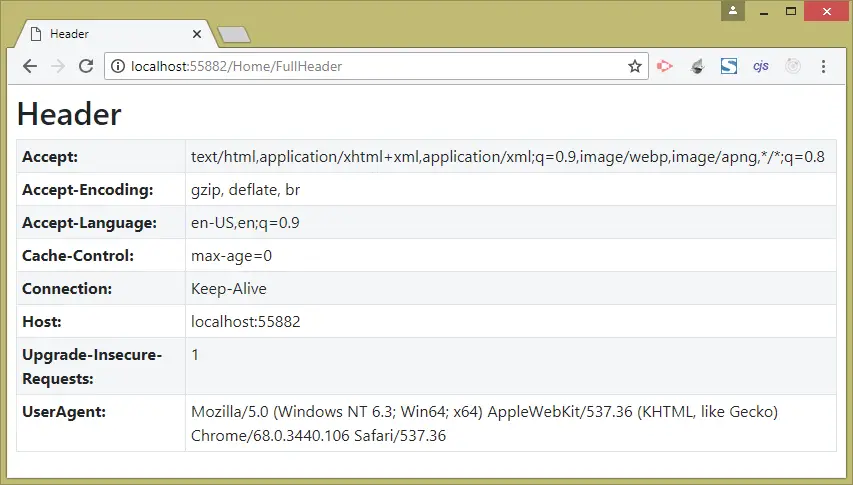Select the value en-US,en;q=0.9
This screenshot has height=485, width=853.
tap(245, 223)
